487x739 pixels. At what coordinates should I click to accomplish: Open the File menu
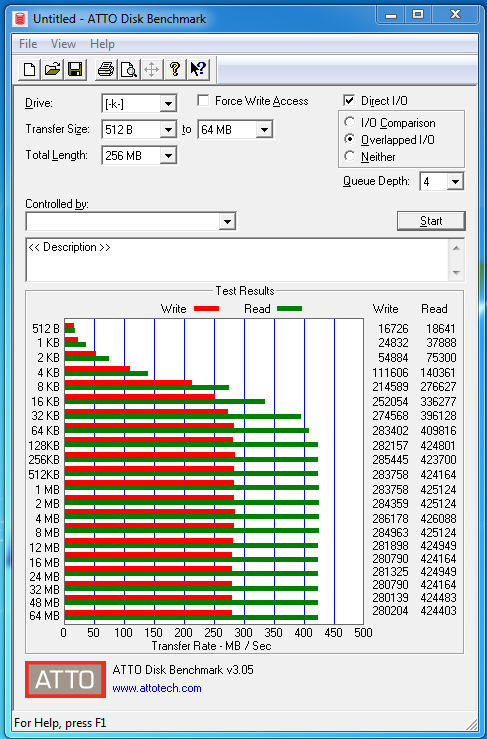(28, 44)
